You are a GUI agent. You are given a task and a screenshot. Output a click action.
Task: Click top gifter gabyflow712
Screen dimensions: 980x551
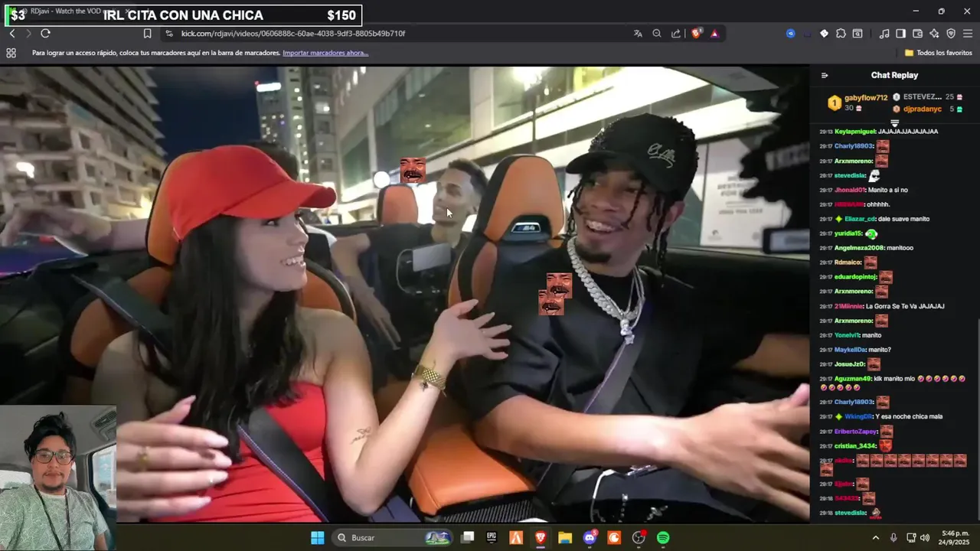(x=866, y=98)
